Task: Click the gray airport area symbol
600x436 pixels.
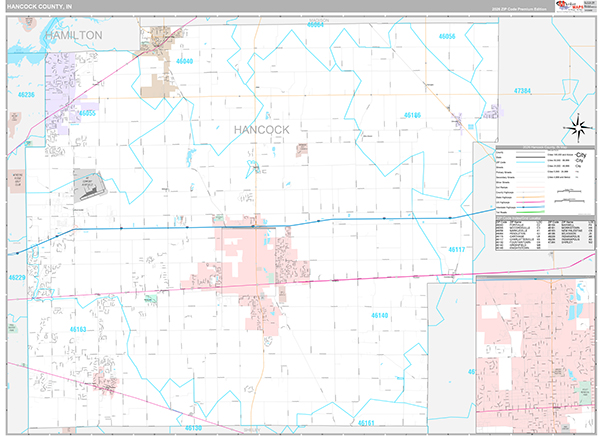Action: 91,182
